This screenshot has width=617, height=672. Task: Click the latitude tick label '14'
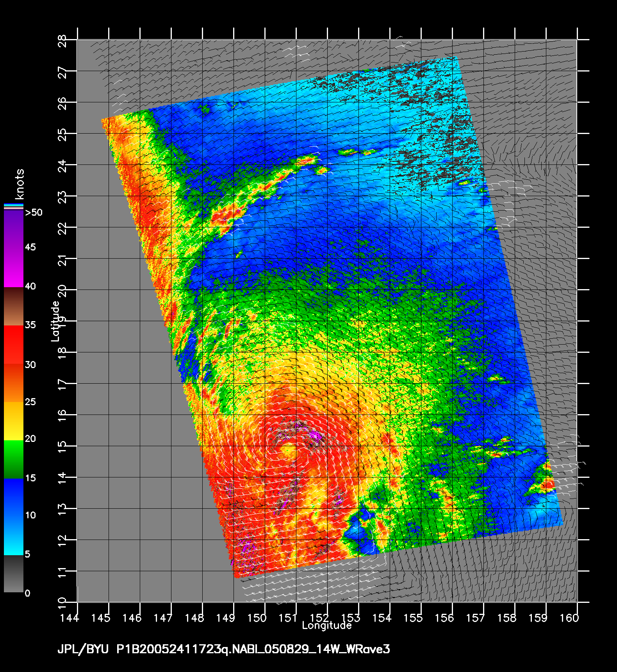click(62, 478)
